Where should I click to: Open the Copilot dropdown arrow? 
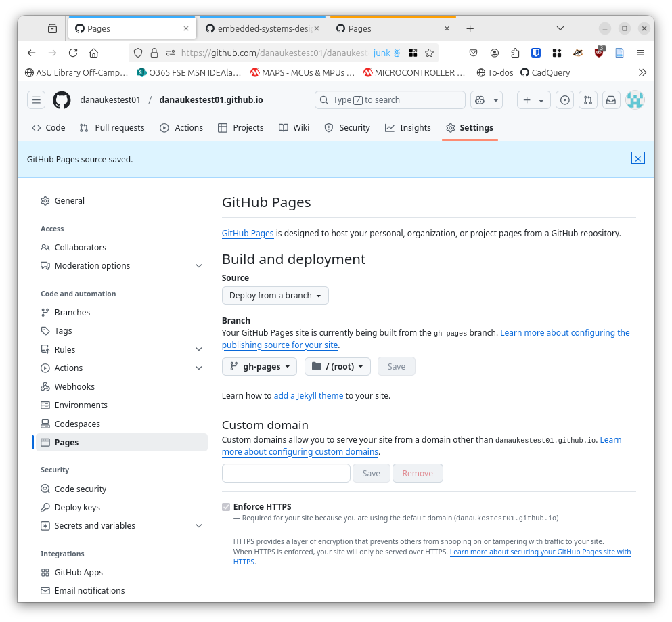click(x=496, y=100)
